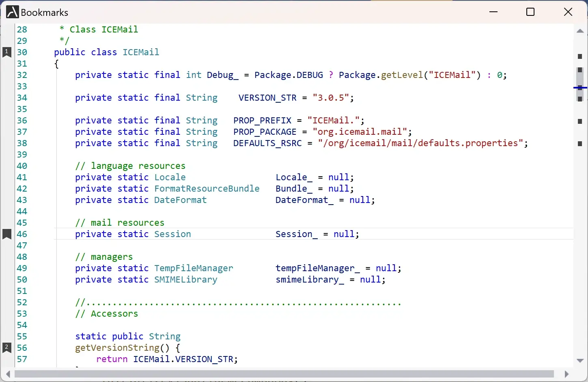Screen dimensions: 588x382
Task: Click bookmark 1 icon beside line 30
Action: coord(7,52)
